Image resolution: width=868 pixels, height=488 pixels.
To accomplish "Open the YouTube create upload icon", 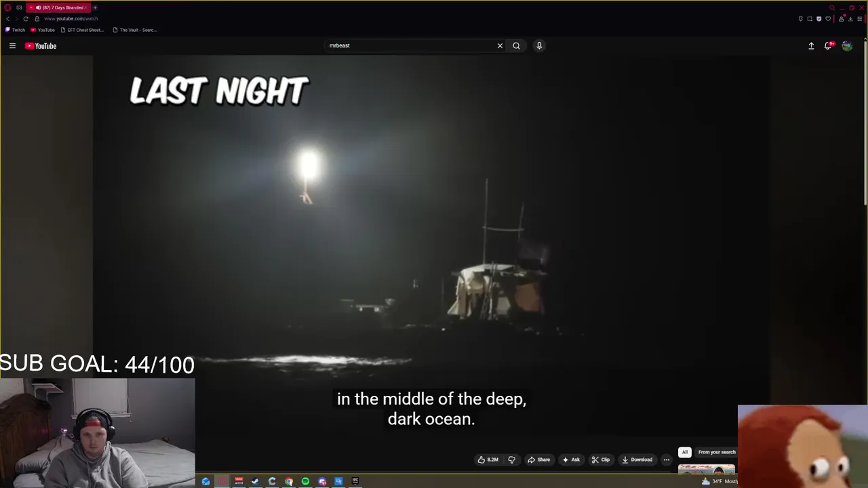I will tap(811, 45).
